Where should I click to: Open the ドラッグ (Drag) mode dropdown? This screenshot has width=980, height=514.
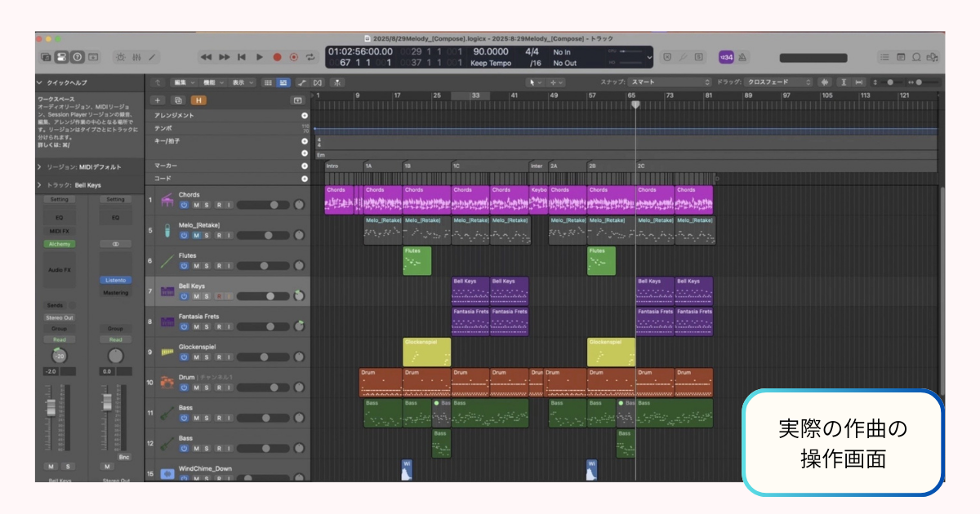776,82
